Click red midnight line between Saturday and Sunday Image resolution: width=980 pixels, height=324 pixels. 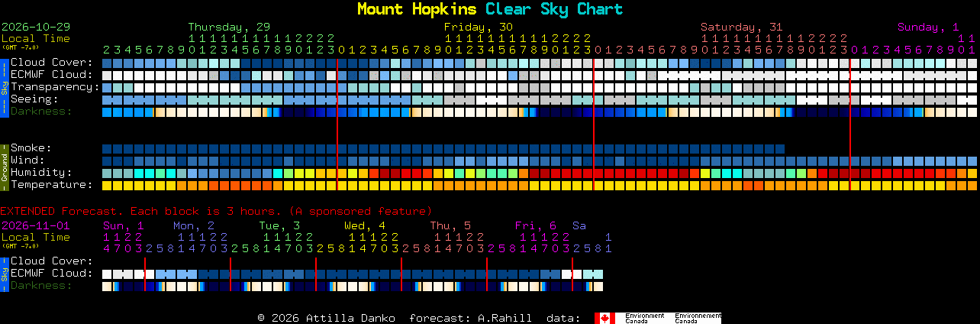tap(850, 124)
